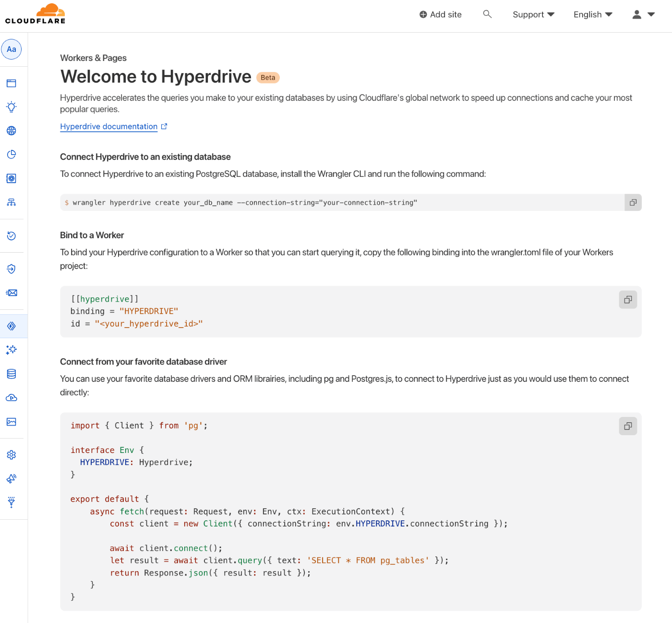The height and width of the screenshot is (623, 672).
Task: Click the 'async fetch(request: Request...' code line
Action: tap(247, 512)
